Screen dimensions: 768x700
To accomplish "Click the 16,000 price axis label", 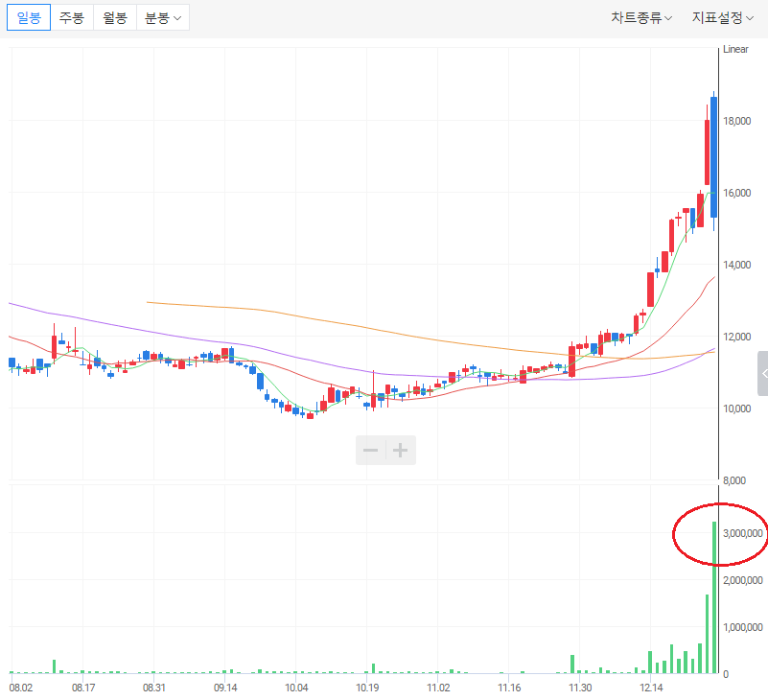I will [x=736, y=193].
